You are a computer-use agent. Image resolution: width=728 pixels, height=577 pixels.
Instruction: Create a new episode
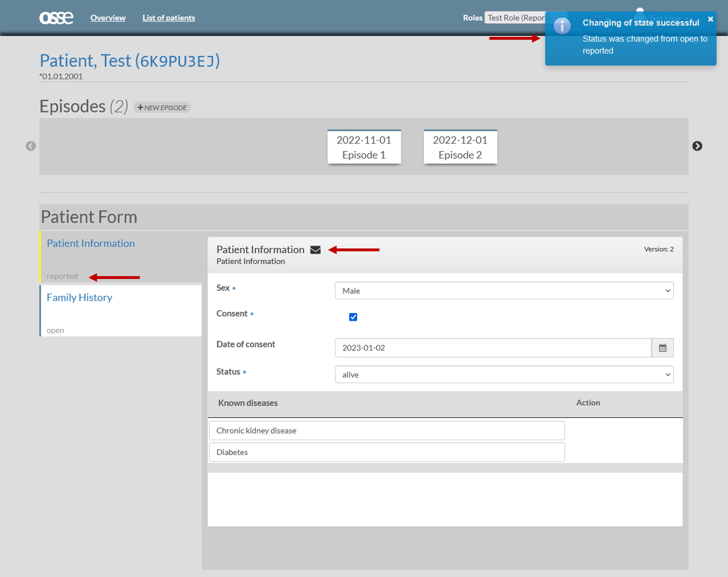pos(162,107)
